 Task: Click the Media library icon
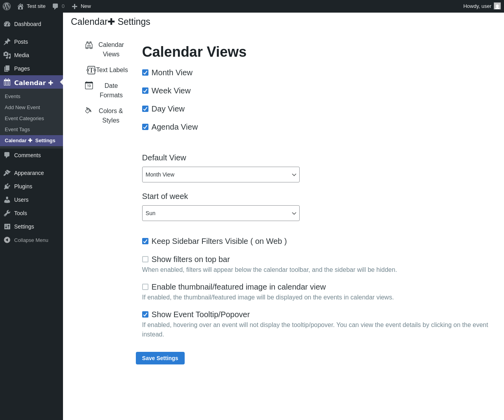(x=7, y=55)
